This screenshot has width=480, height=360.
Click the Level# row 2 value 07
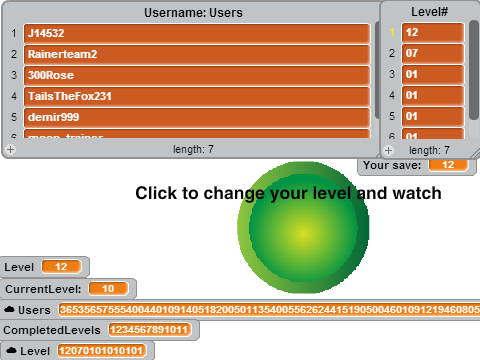pos(433,53)
